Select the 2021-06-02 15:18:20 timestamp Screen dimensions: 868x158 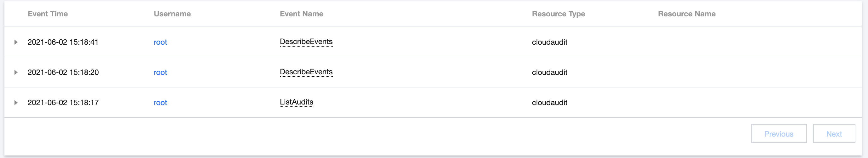(63, 72)
